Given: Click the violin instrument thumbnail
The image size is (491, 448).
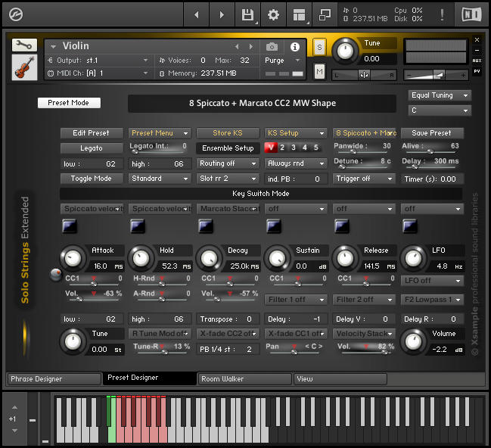Looking at the screenshot, I should coord(24,67).
